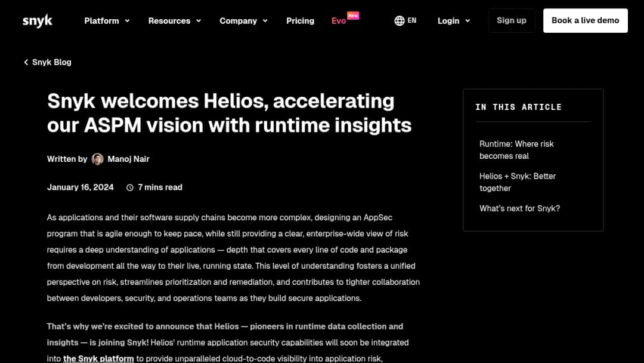Expand the Platform menu
Viewport: 644px width, 363px height.
[107, 20]
